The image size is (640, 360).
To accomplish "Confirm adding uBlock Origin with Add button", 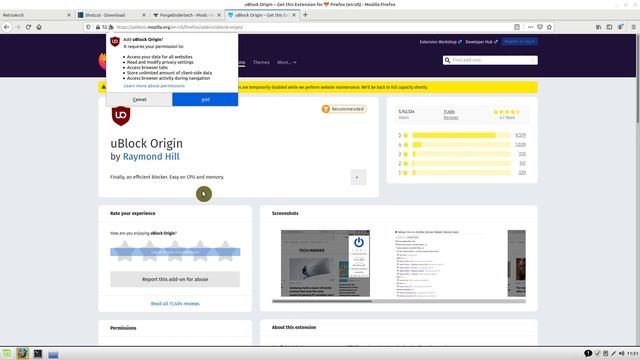I will pos(205,99).
